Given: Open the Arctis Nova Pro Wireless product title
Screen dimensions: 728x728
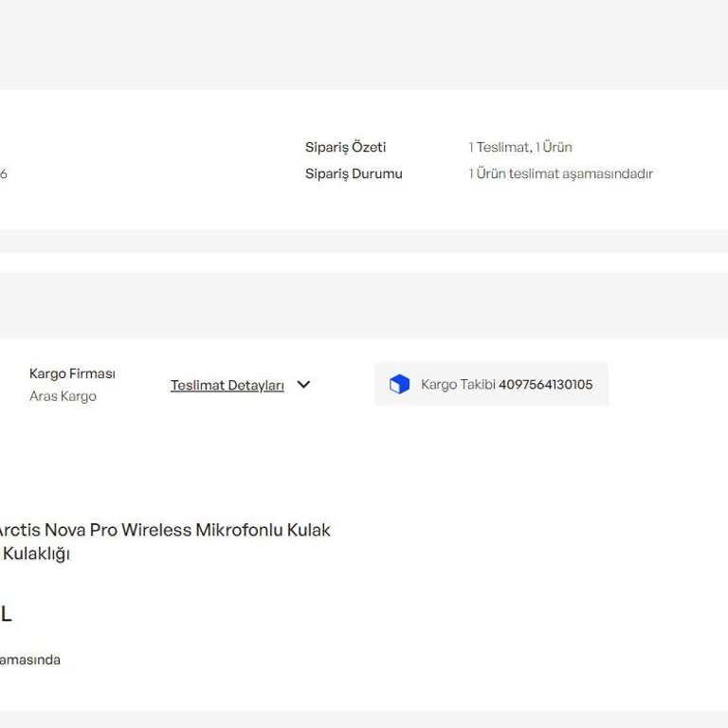Looking at the screenshot, I should [165, 541].
